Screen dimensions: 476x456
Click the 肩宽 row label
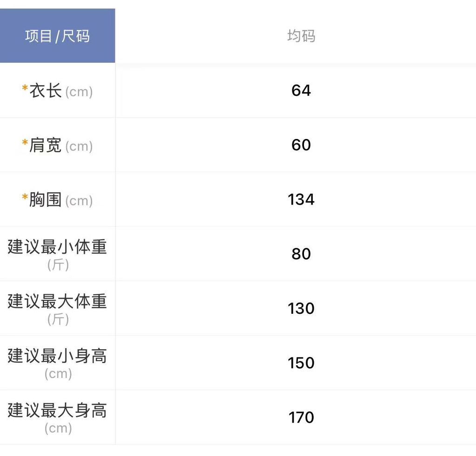(46, 145)
